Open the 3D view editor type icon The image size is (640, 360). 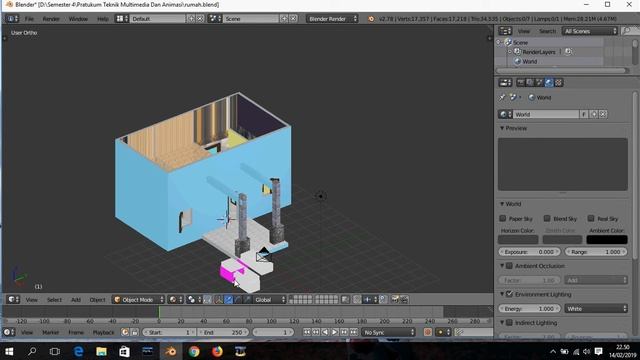pyautogui.click(x=13, y=300)
